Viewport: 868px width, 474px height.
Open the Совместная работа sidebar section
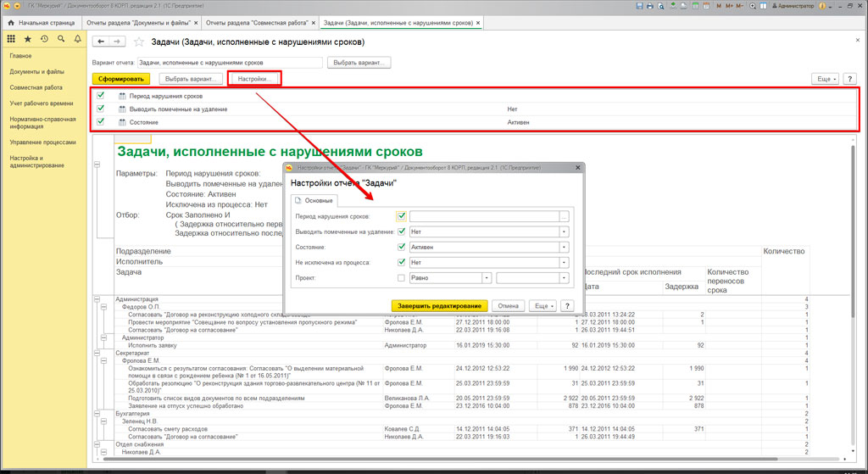(x=36, y=87)
